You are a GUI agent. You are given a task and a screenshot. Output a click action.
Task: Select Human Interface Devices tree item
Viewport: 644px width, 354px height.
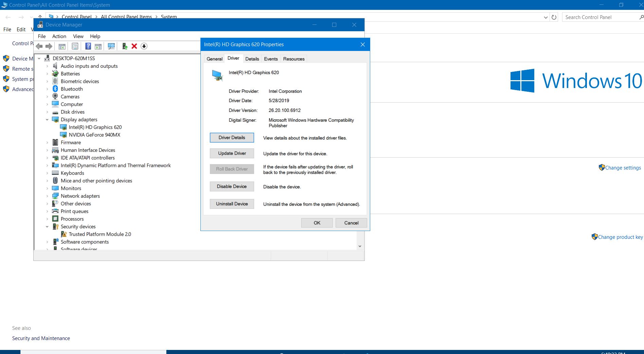pyautogui.click(x=88, y=150)
